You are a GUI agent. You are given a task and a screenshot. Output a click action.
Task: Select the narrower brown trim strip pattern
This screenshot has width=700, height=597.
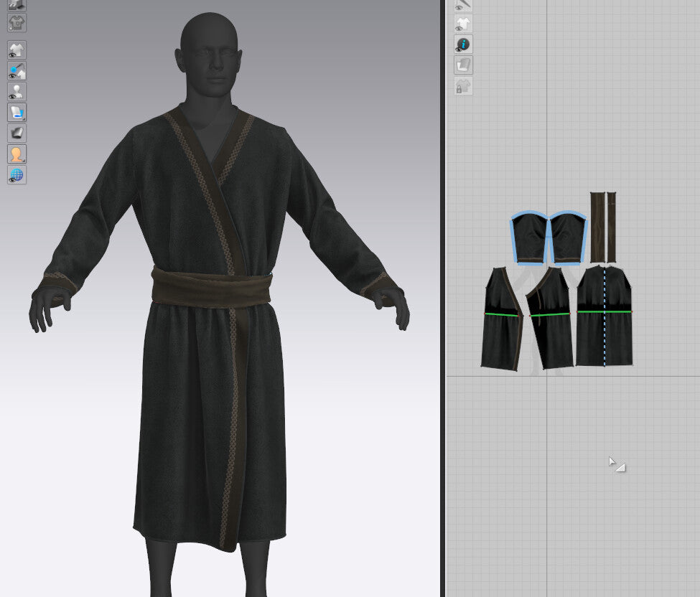coord(611,227)
